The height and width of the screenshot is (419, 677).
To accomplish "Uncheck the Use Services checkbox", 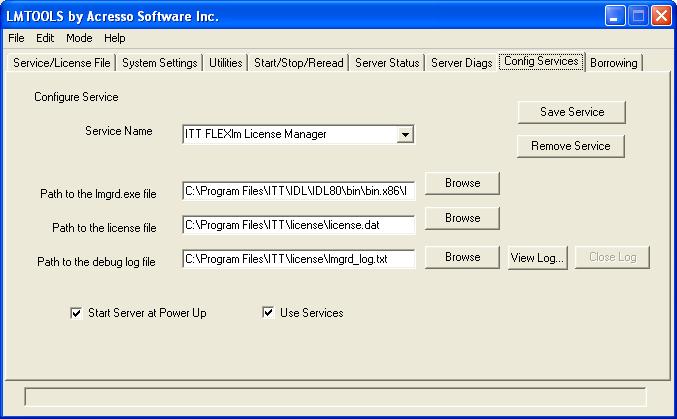I will click(x=268, y=312).
